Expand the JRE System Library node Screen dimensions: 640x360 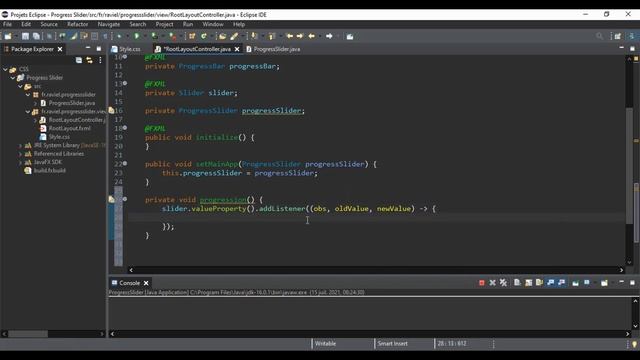20,145
